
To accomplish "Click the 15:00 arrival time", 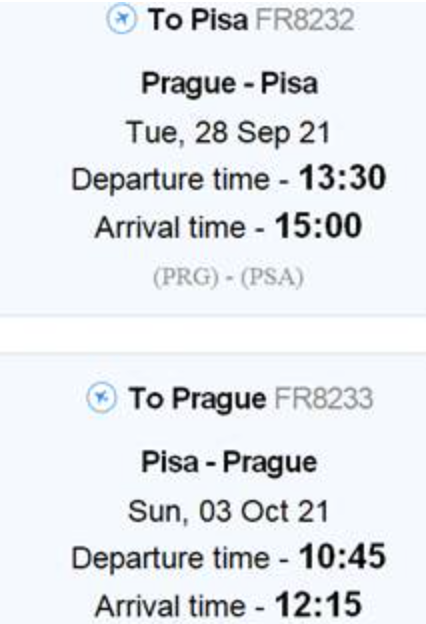I will click(x=319, y=226).
